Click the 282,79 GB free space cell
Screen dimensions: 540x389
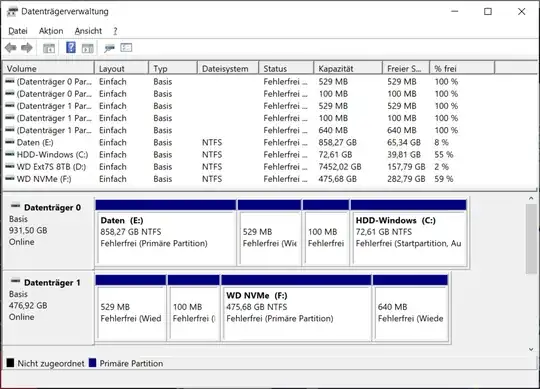[406, 179]
